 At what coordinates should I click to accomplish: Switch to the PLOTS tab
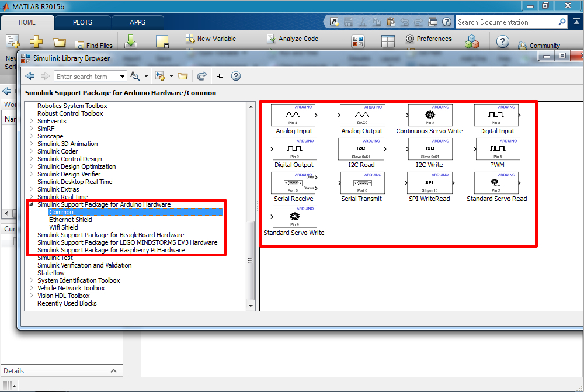click(x=83, y=22)
